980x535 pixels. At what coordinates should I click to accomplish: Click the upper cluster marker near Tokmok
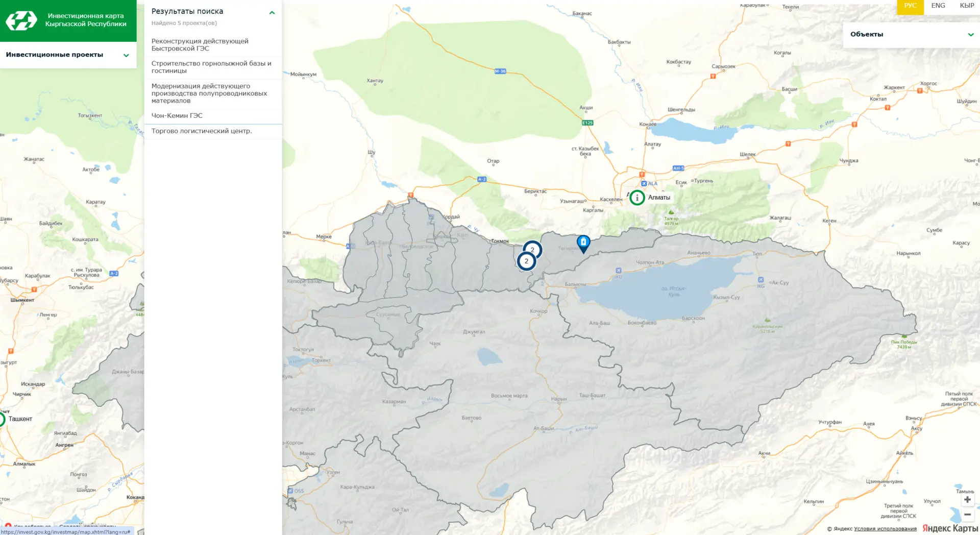coord(532,250)
